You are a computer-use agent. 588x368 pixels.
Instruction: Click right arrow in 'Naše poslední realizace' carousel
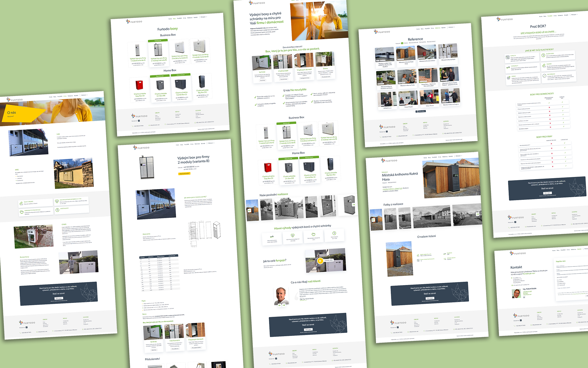tap(353, 204)
